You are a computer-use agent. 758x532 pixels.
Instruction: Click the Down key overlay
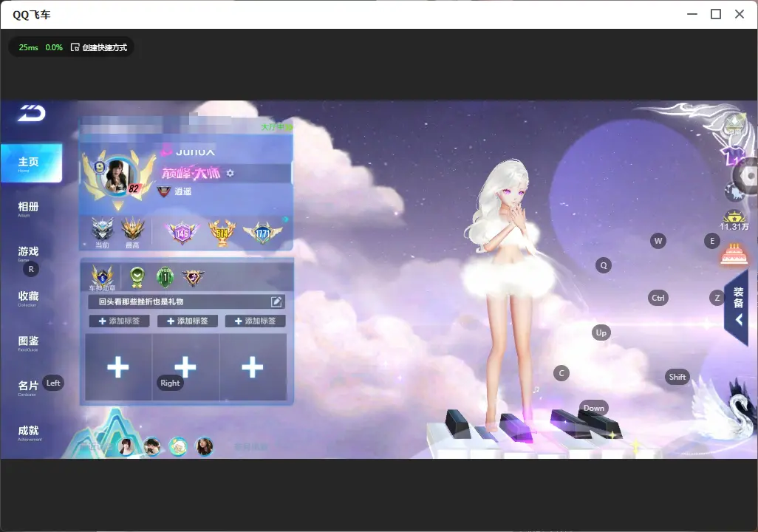click(594, 408)
